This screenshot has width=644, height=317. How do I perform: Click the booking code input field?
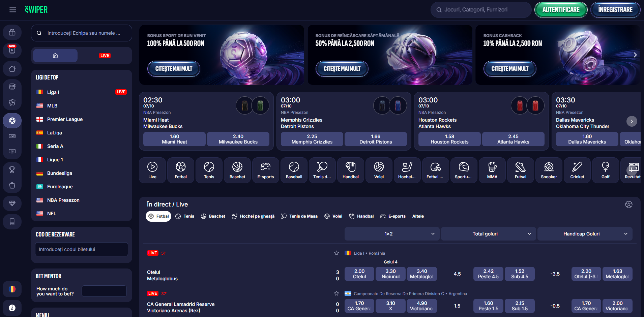(81, 249)
